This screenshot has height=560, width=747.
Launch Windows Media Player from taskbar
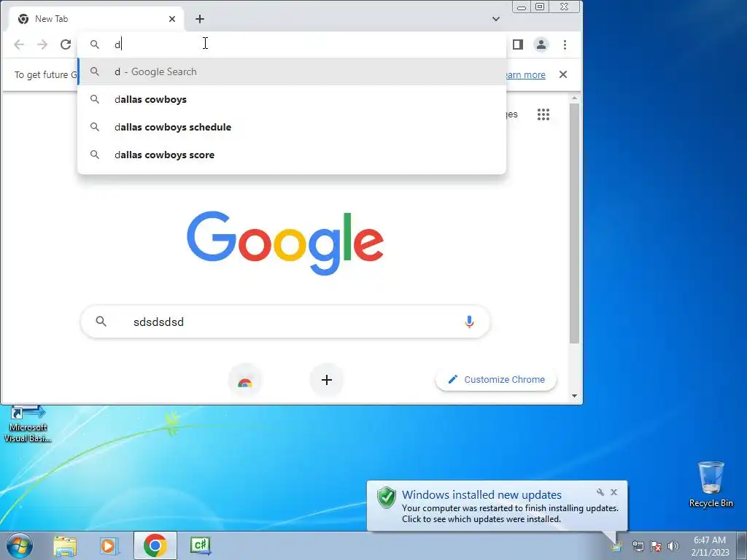click(109, 545)
